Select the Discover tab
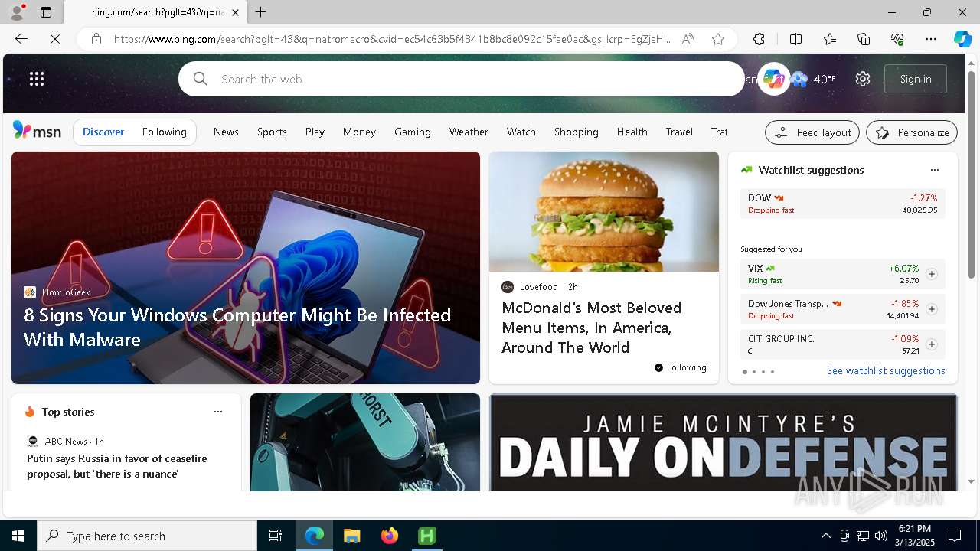The image size is (980, 551). (103, 132)
